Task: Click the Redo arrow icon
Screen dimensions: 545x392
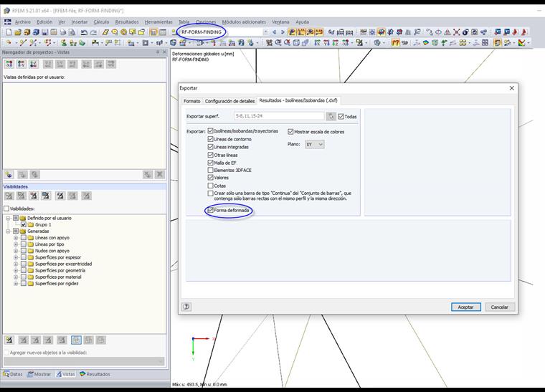Action: click(93, 32)
